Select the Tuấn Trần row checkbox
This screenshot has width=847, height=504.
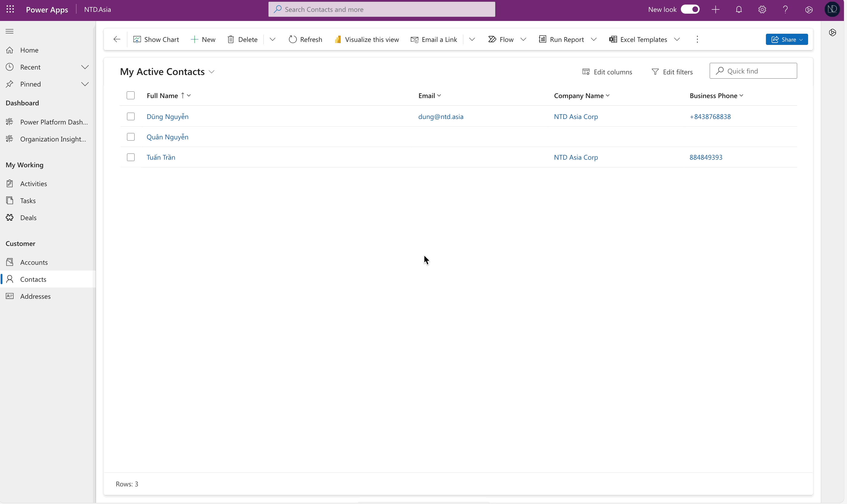point(130,157)
